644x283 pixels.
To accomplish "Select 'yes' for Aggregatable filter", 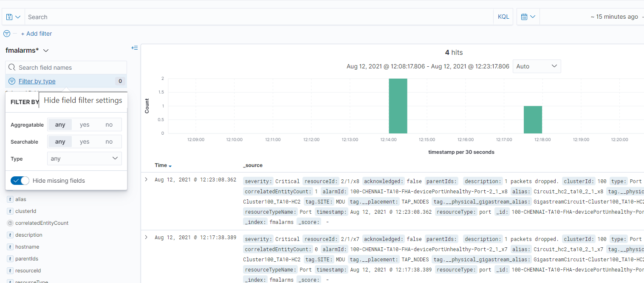I will (x=85, y=125).
